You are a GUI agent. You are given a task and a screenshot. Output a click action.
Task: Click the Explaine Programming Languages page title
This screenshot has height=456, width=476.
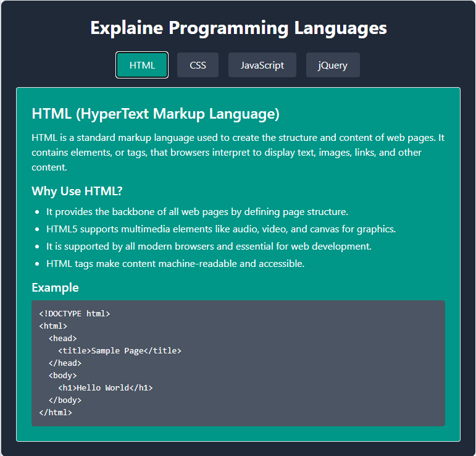(238, 28)
